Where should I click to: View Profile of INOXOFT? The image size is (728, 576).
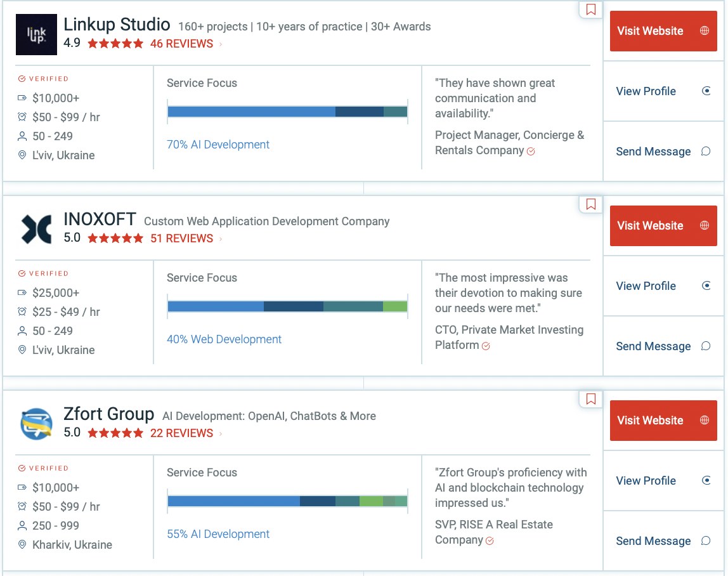tap(663, 285)
